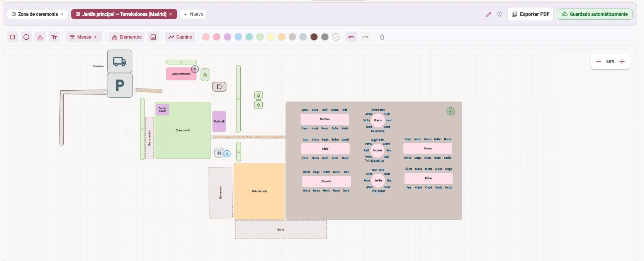644x261 pixels.
Task: Create a new plan with Nuevo
Action: click(193, 14)
